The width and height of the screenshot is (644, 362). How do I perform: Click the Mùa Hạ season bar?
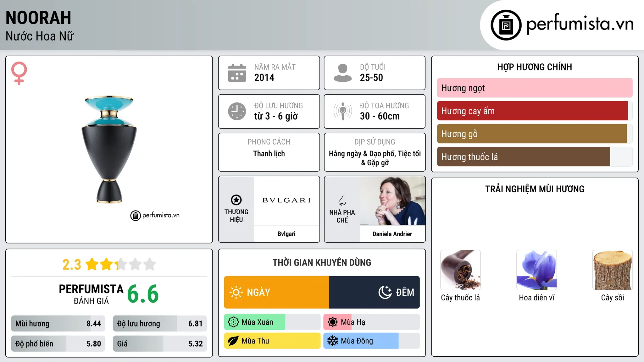click(x=372, y=322)
